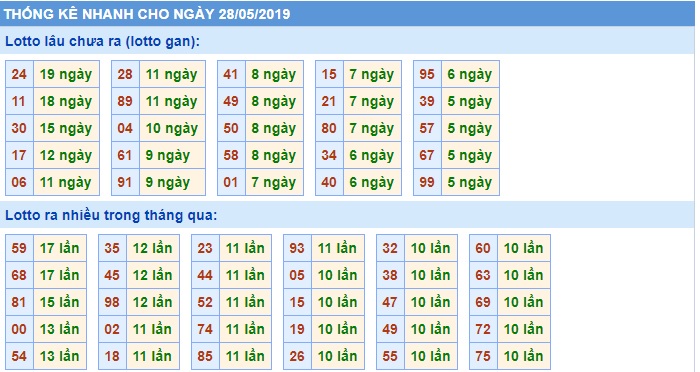Image resolution: width=700 pixels, height=372 pixels.
Task: Choose the '12 ngày' cell
Action: (66, 155)
